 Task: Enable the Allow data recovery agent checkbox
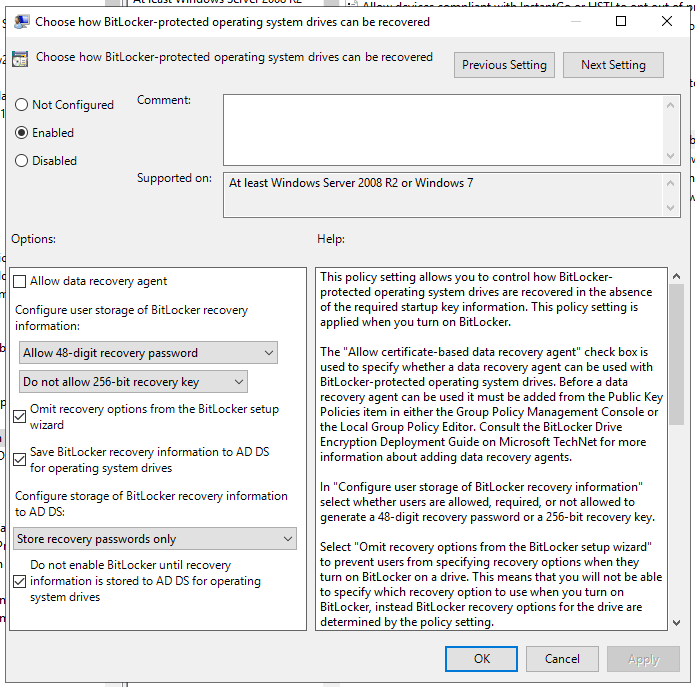click(20, 282)
